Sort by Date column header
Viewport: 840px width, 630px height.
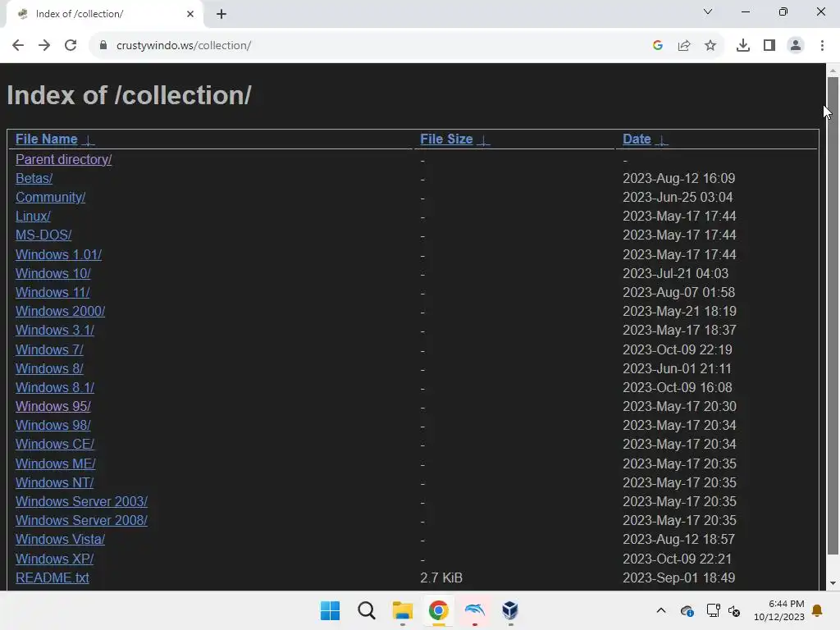(x=637, y=139)
